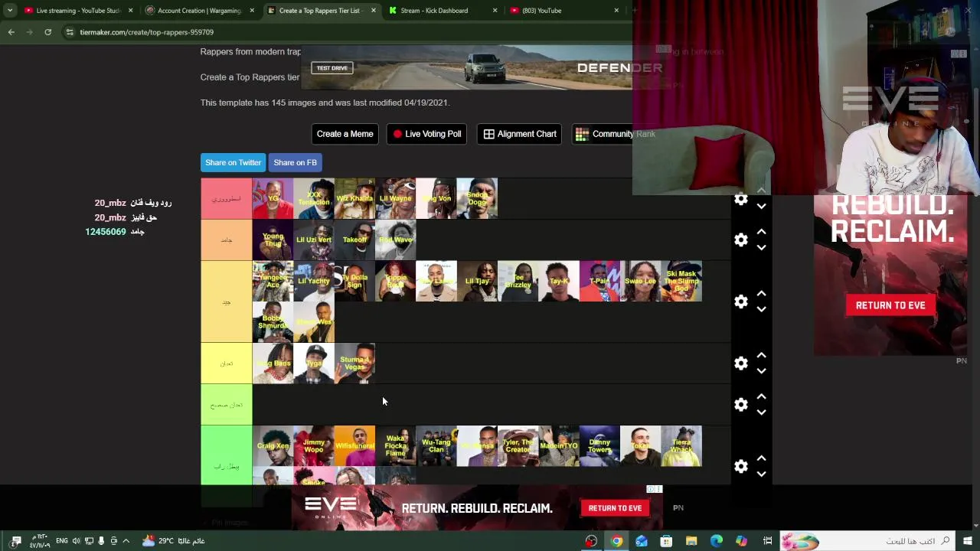Move the red top tier row down
This screenshot has width=980, height=551.
(761, 206)
